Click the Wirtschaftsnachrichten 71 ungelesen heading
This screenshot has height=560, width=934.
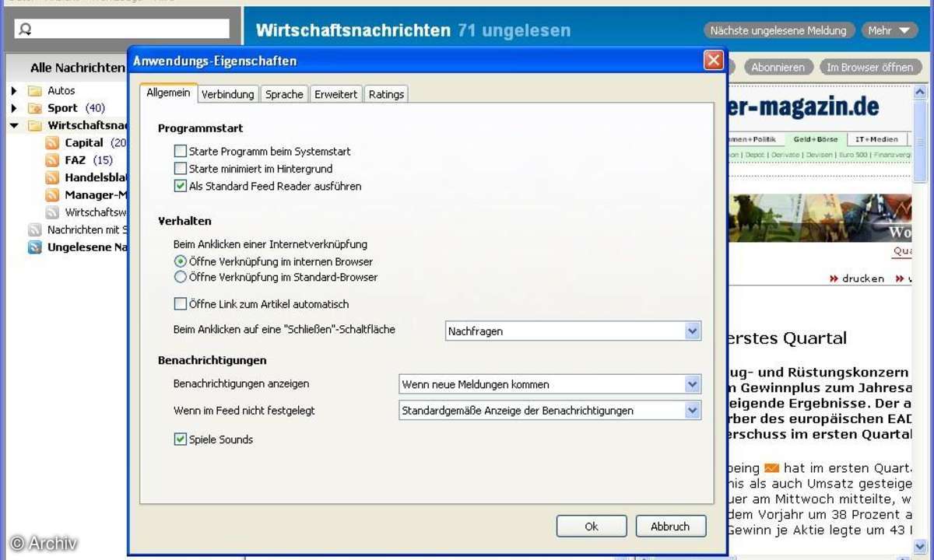pyautogui.click(x=413, y=30)
